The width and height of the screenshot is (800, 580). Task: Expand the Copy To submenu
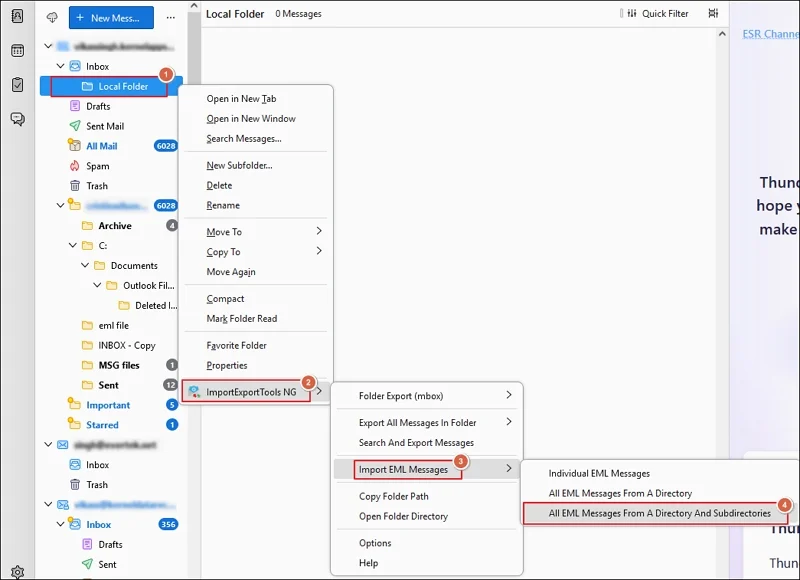tap(255, 251)
